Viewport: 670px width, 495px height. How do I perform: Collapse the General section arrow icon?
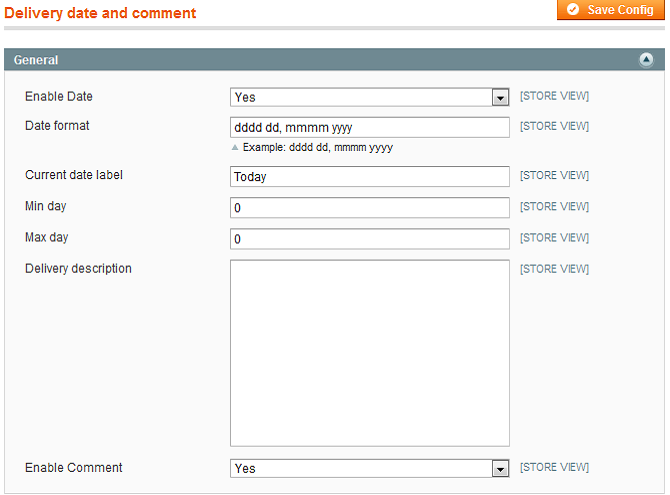tap(646, 59)
